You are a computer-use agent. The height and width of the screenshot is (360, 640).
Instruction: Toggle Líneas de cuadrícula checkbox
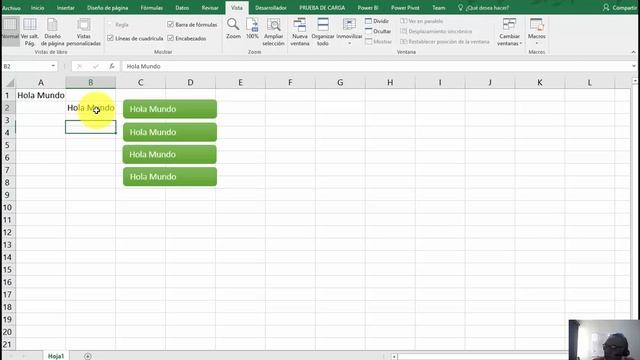[110, 38]
